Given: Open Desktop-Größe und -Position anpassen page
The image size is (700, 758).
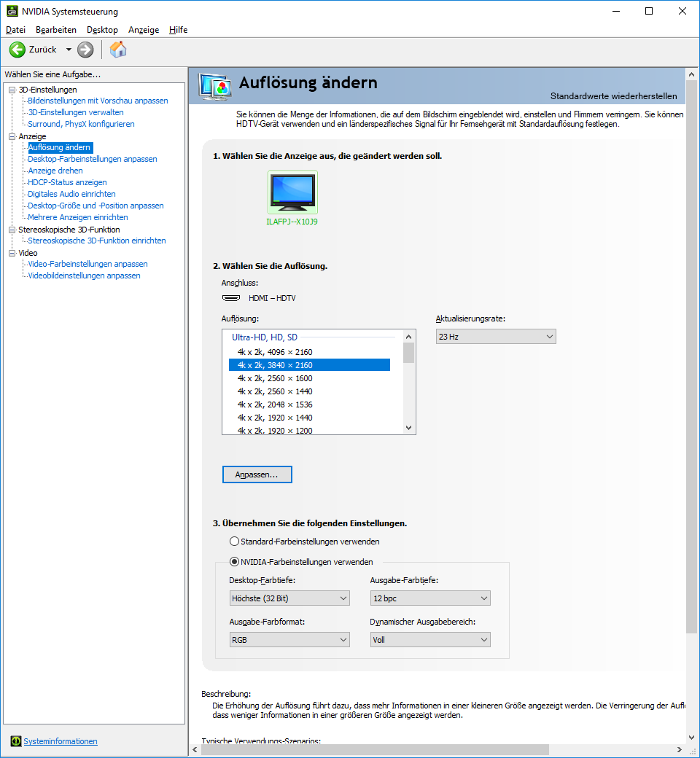Looking at the screenshot, I should click(96, 206).
